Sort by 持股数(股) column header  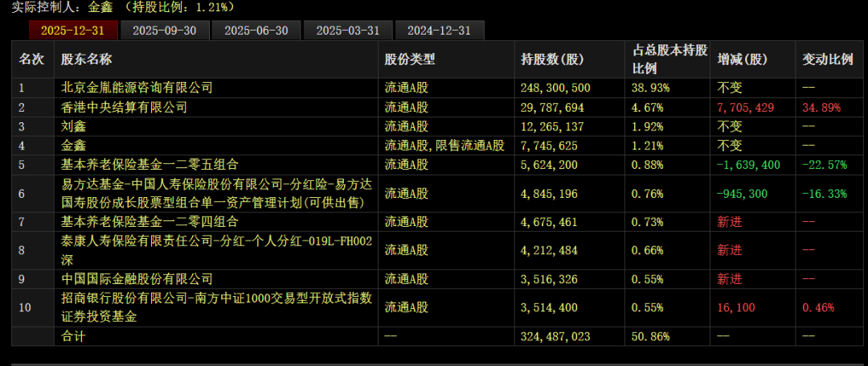tap(553, 60)
